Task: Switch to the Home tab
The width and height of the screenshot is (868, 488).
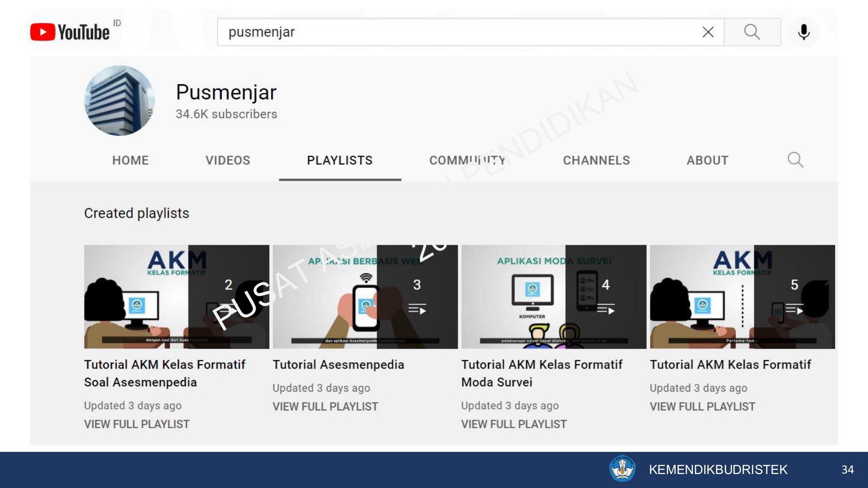Action: coord(130,160)
